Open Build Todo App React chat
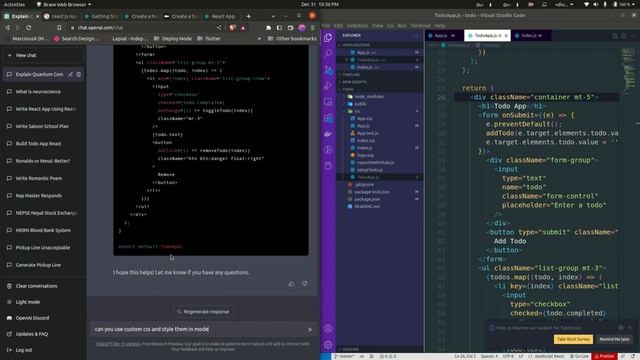 click(38, 144)
